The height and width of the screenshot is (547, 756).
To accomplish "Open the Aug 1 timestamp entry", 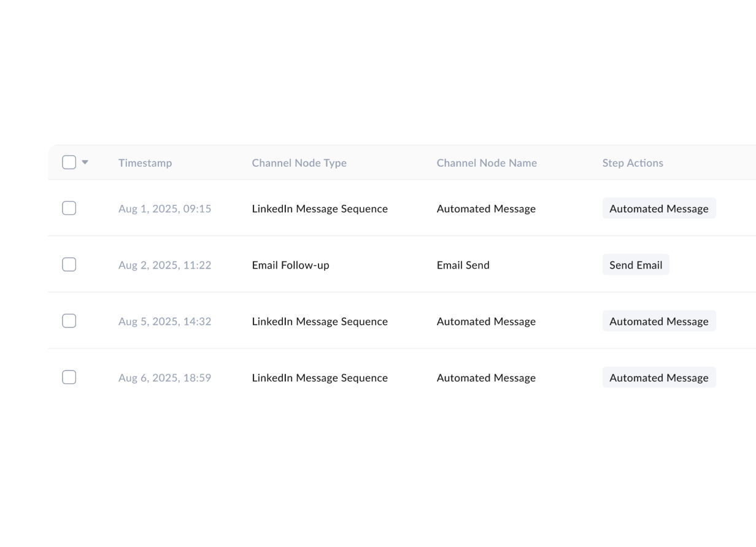I will 164,208.
